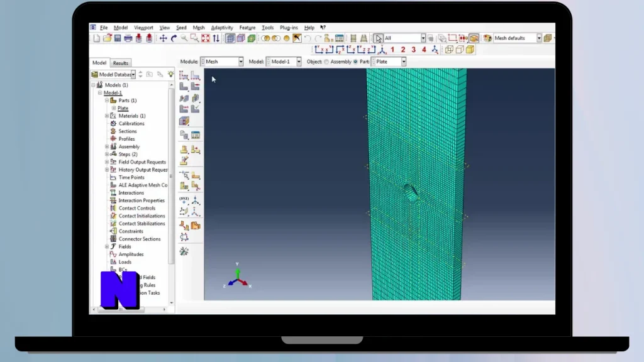Print the current viewport

click(128, 38)
